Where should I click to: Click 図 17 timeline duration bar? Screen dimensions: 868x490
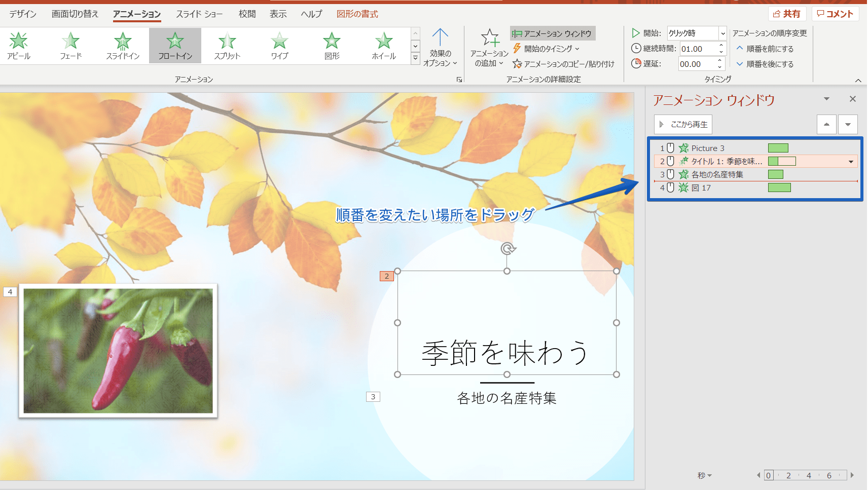779,187
